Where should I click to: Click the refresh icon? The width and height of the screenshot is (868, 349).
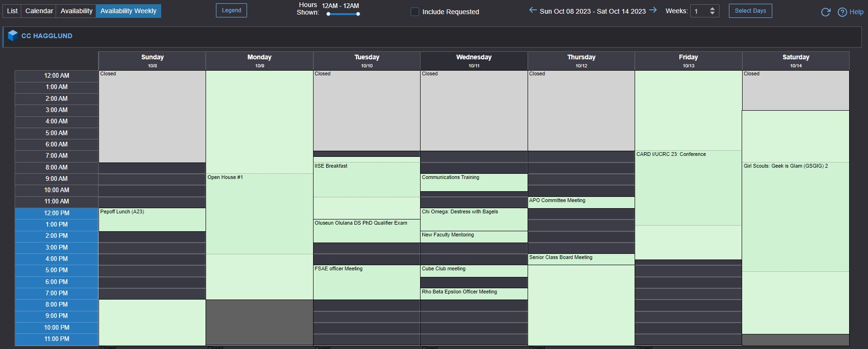826,12
